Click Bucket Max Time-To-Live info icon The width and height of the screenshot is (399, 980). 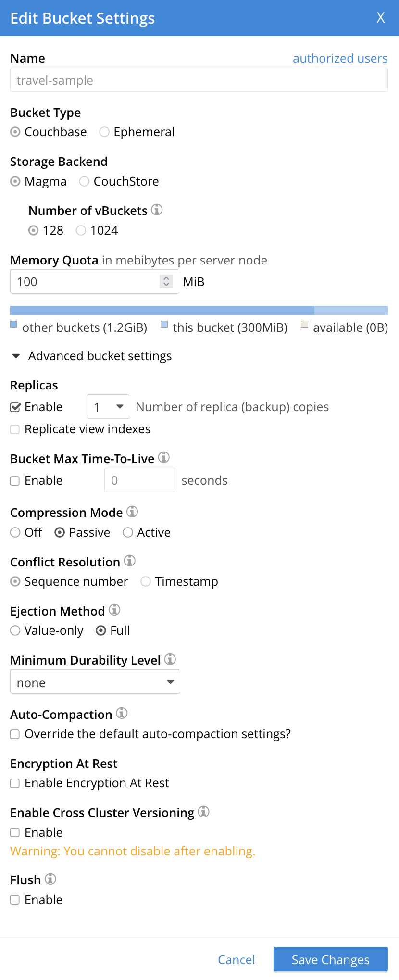164,457
